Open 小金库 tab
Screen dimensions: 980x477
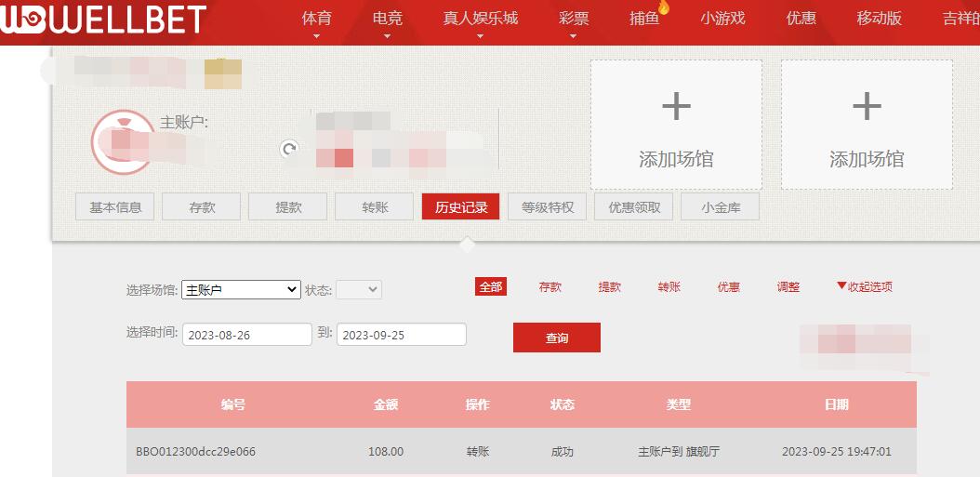720,207
